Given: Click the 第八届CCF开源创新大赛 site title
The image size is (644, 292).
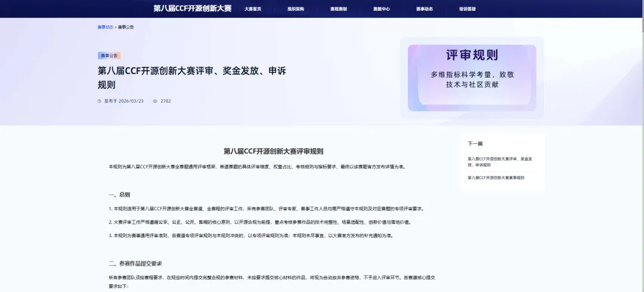Looking at the screenshot, I should click(192, 8).
